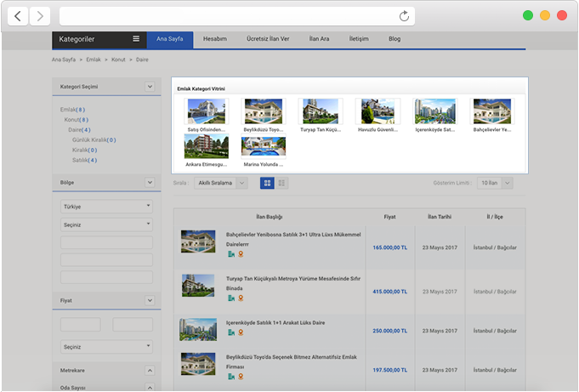The image size is (579, 392).
Task: Click the browser back arrow button
Action: (x=19, y=15)
